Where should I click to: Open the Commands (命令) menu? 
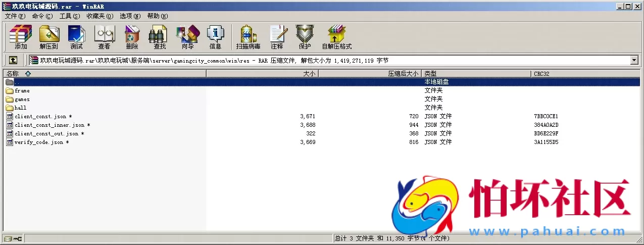42,16
